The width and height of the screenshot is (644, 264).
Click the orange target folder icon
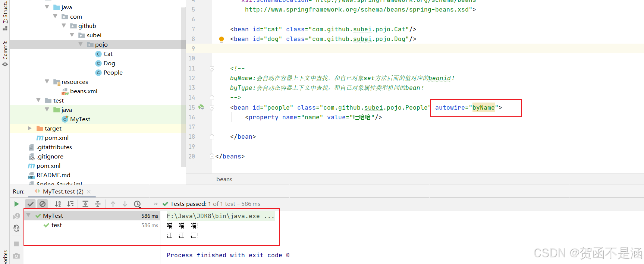(40, 128)
